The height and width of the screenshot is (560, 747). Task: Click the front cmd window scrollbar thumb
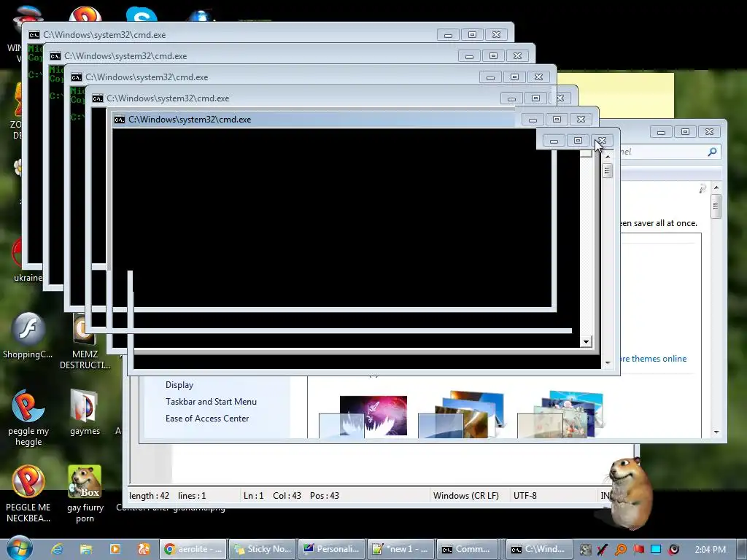[607, 171]
